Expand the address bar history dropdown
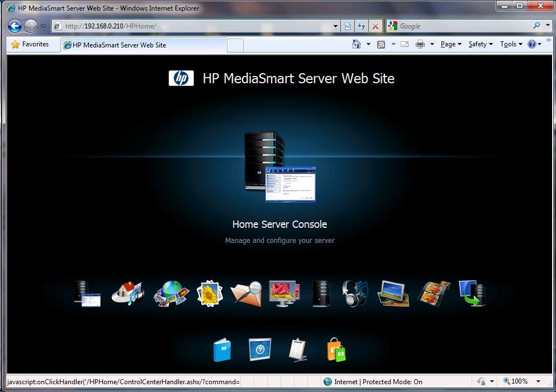Viewport: 556px width, 392px height. click(x=335, y=26)
